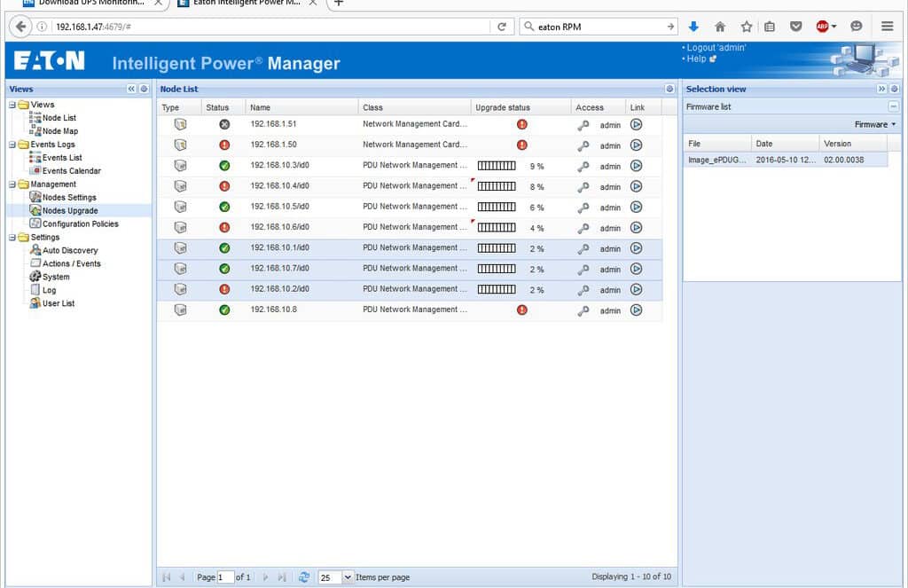Open Configuration Policies in tree
The image size is (908, 588).
tap(80, 224)
